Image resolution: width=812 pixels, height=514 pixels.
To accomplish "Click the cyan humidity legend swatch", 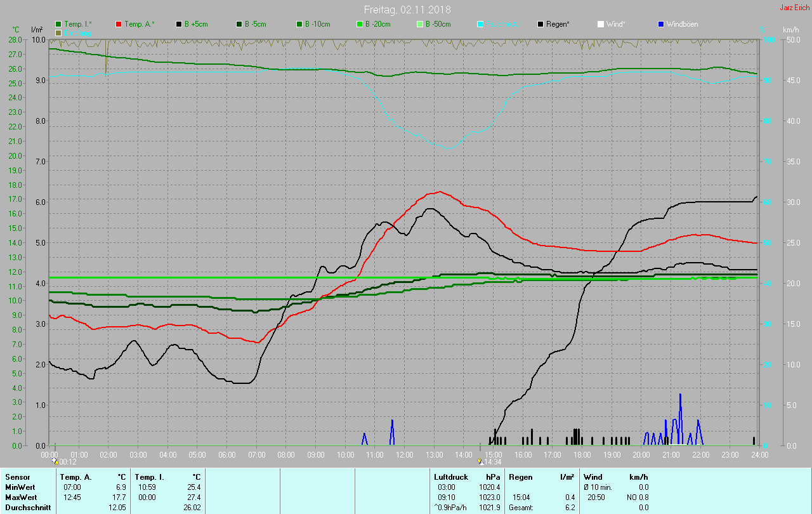I will [x=480, y=24].
